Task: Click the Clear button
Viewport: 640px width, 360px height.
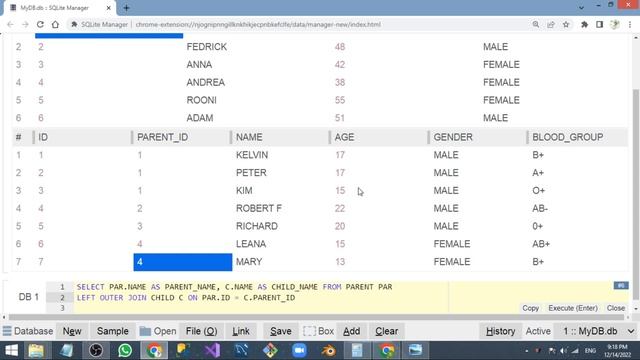Action: tap(387, 331)
